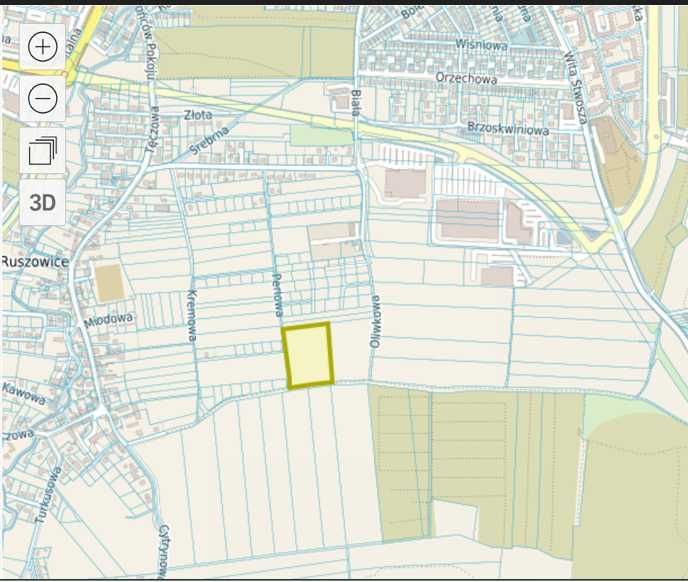The width and height of the screenshot is (688, 582).
Task: Click the Złota street label
Action: (198, 115)
